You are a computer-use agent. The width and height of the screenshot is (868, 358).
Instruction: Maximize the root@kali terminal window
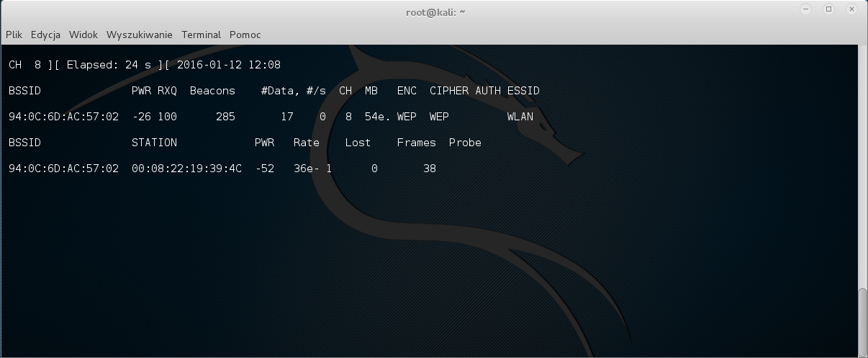pyautogui.click(x=829, y=9)
